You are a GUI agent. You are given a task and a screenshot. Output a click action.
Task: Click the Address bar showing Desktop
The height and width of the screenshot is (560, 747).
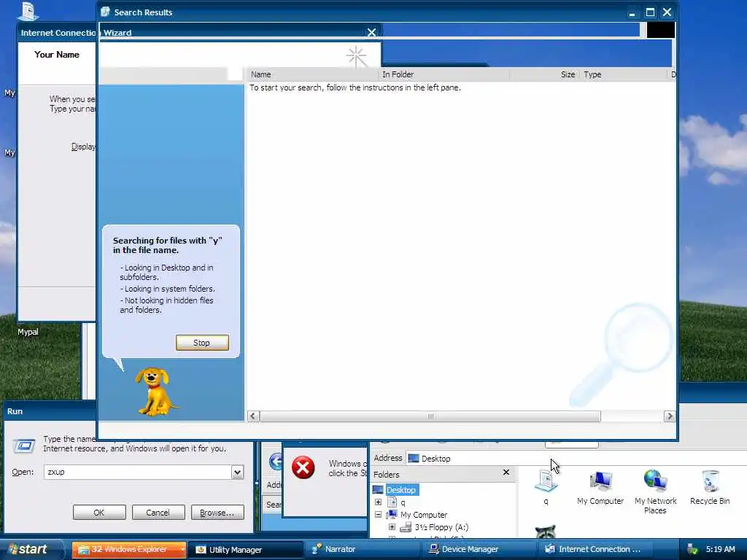[x=576, y=458]
